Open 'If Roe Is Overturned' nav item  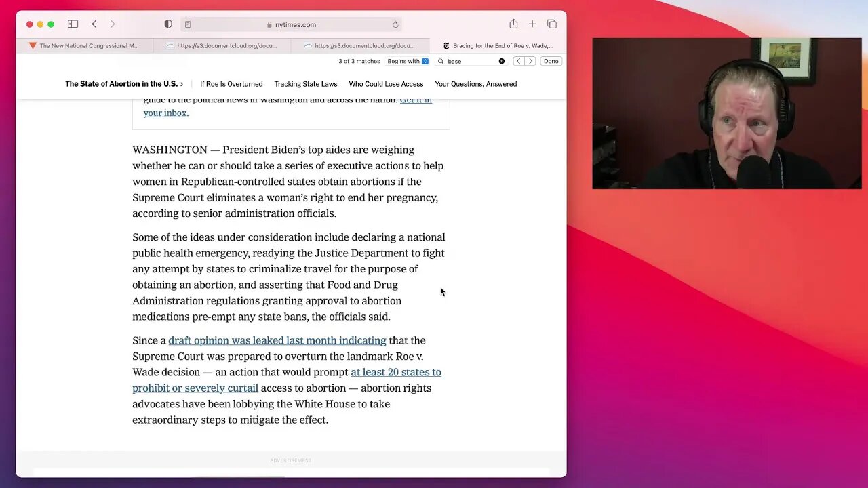pos(231,84)
